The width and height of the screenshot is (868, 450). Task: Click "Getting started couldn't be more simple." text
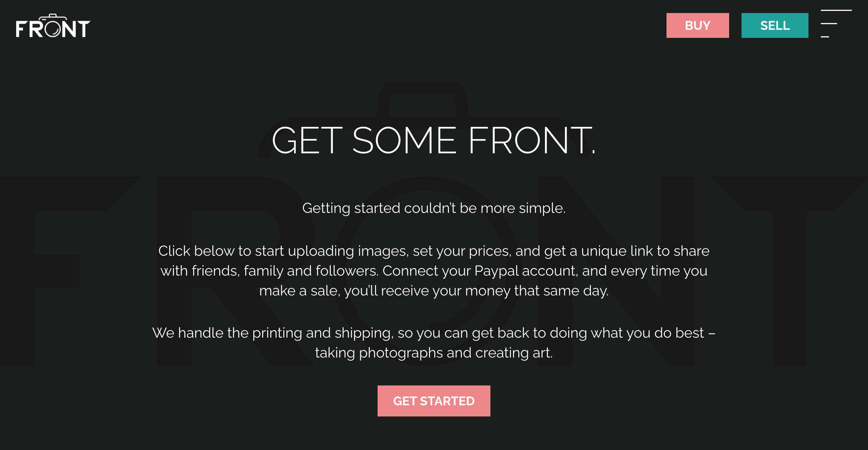(434, 208)
